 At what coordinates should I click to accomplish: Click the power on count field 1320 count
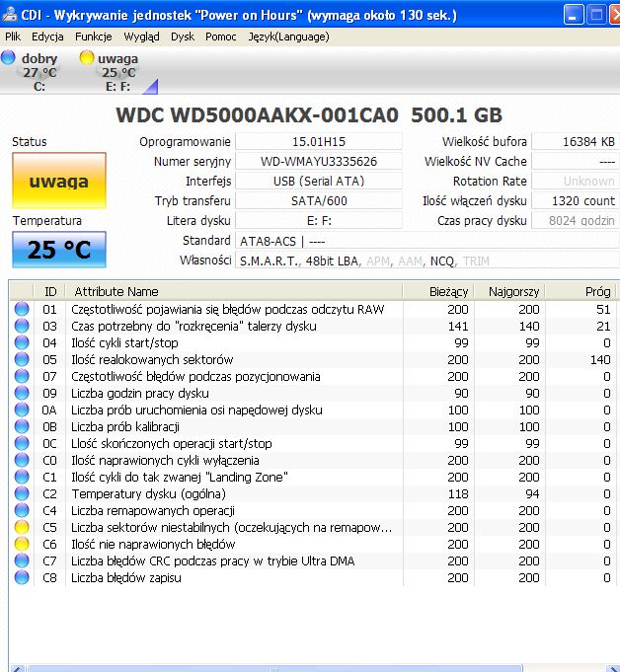pyautogui.click(x=576, y=200)
